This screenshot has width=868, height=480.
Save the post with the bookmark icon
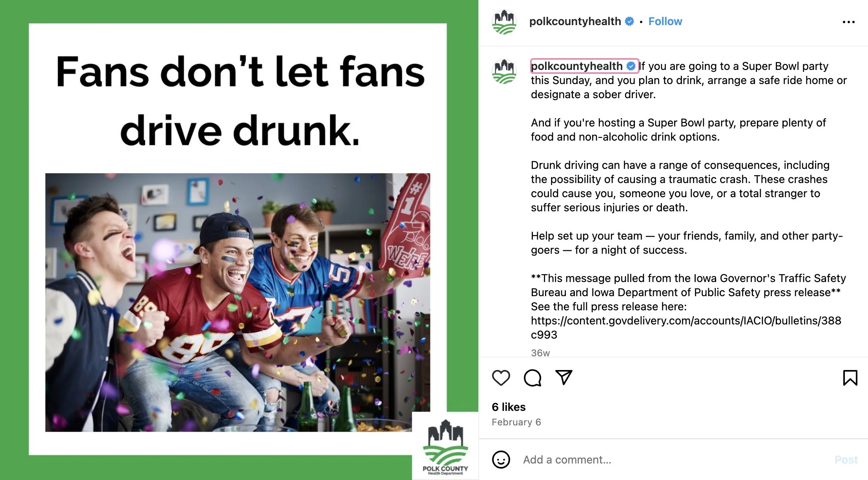pyautogui.click(x=850, y=378)
